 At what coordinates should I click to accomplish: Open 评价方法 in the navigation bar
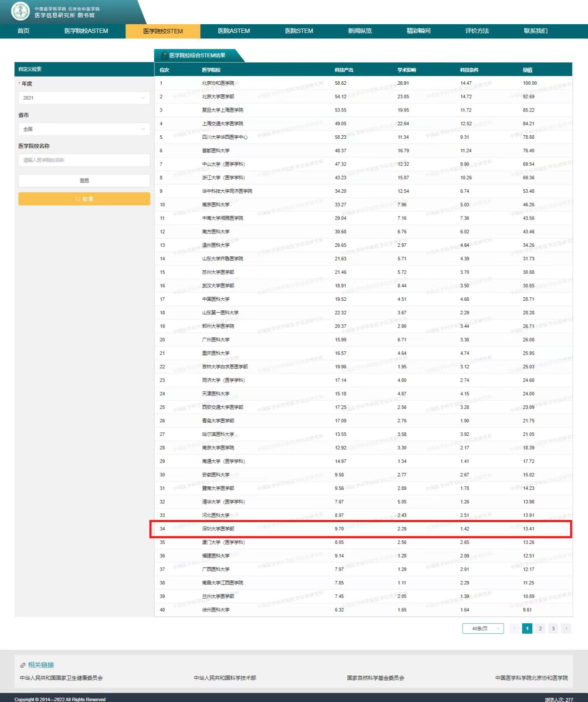point(477,31)
